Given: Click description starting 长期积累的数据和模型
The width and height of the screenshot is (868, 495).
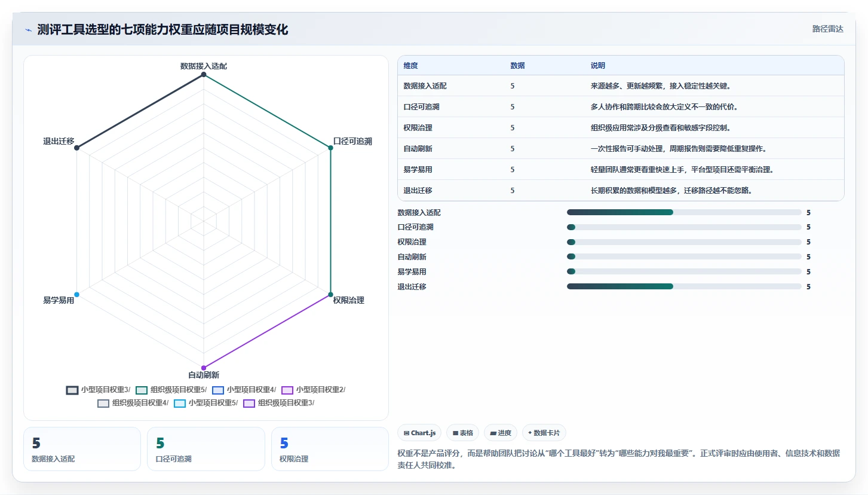Looking at the screenshot, I should tap(671, 191).
